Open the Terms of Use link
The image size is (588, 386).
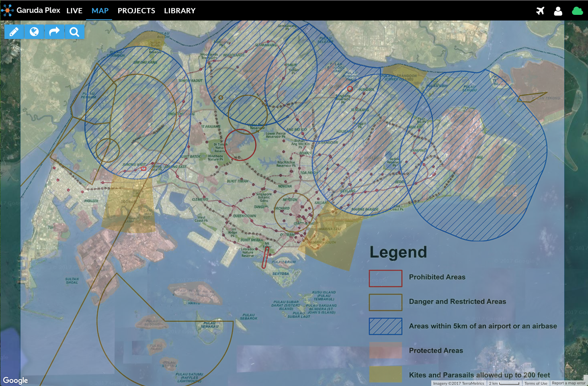tap(536, 383)
